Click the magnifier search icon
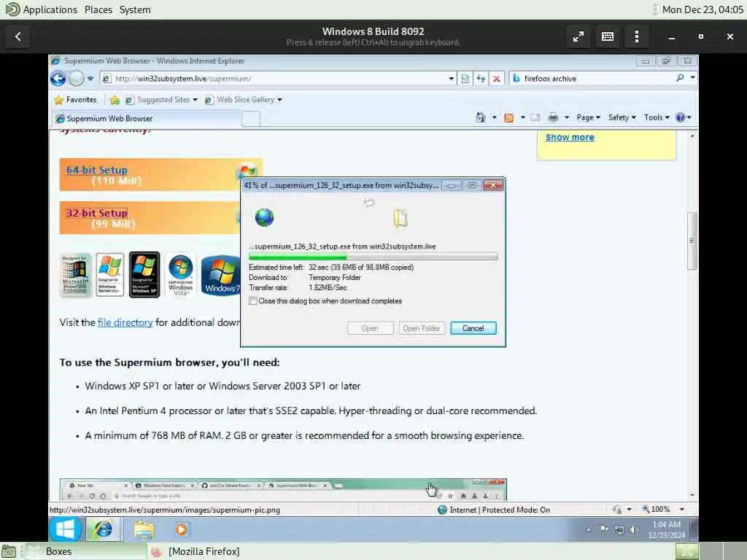 (x=680, y=77)
